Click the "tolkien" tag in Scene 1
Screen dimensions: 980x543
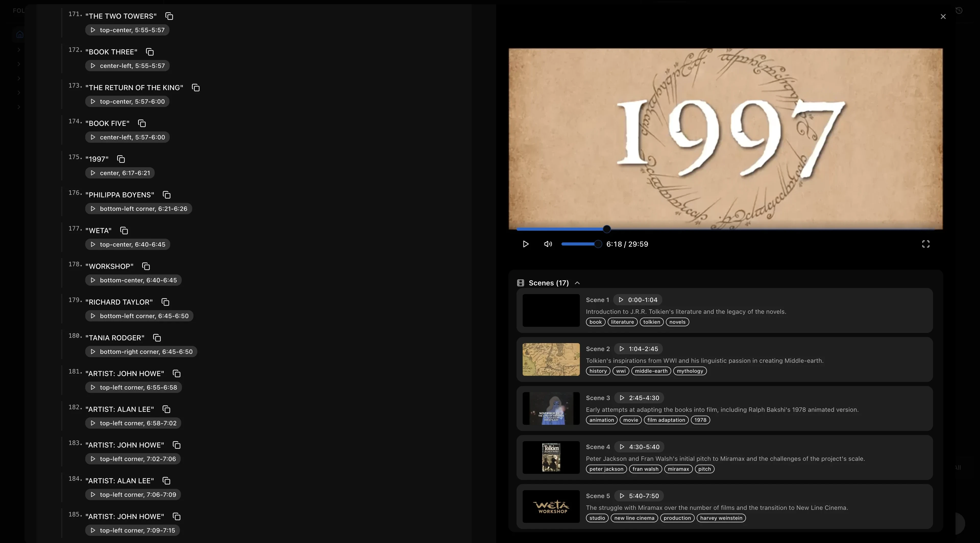652,322
